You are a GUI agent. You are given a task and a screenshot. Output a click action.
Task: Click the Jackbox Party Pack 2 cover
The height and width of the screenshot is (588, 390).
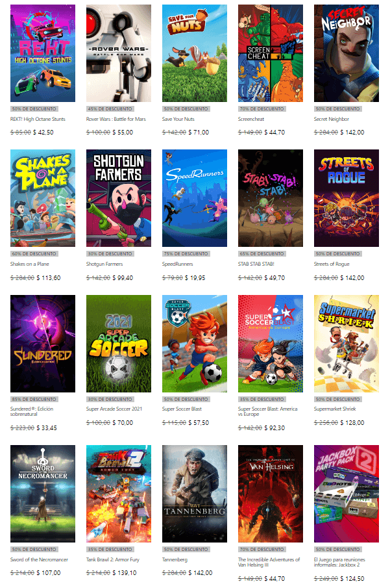347,494
